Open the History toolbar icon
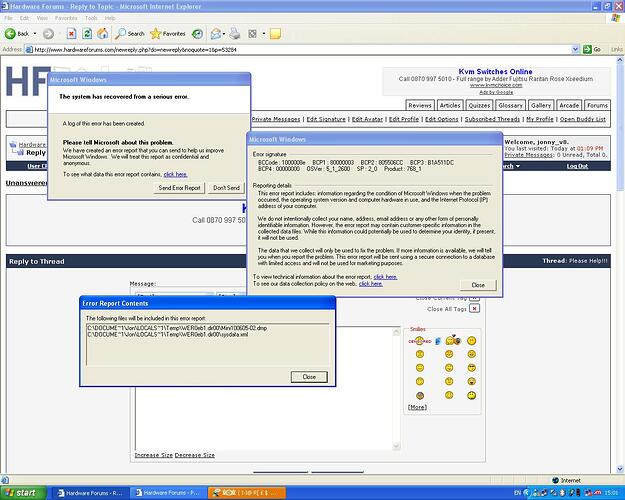Viewport: 625px width, 500px height. click(x=197, y=34)
